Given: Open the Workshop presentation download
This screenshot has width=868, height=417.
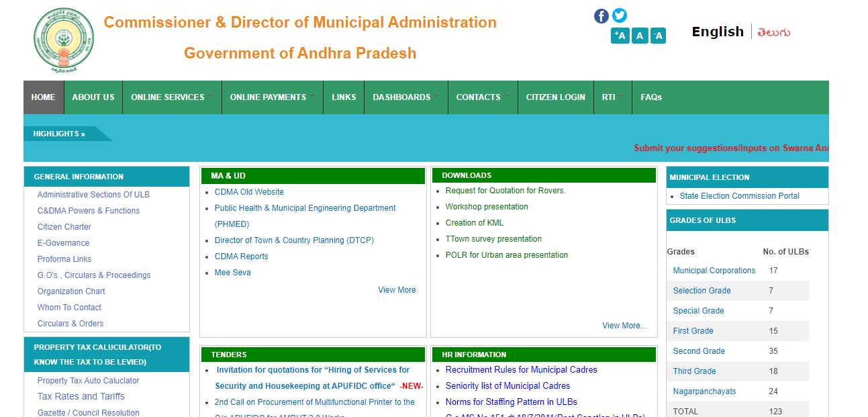Looking at the screenshot, I should click(487, 207).
